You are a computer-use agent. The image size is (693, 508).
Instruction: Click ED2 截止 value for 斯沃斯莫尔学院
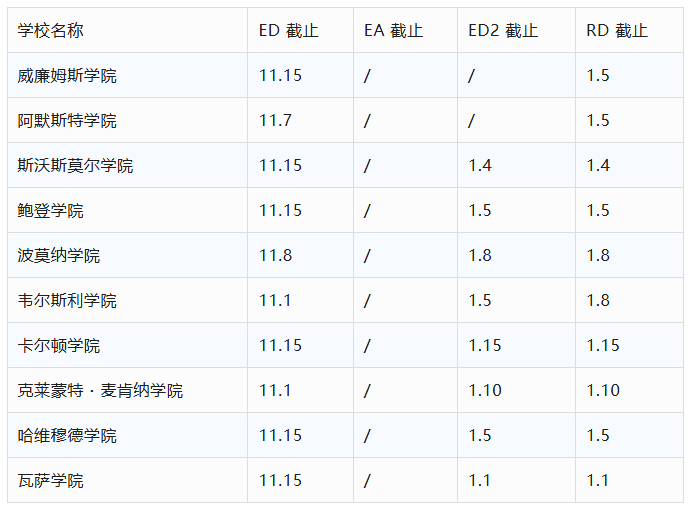click(x=480, y=166)
